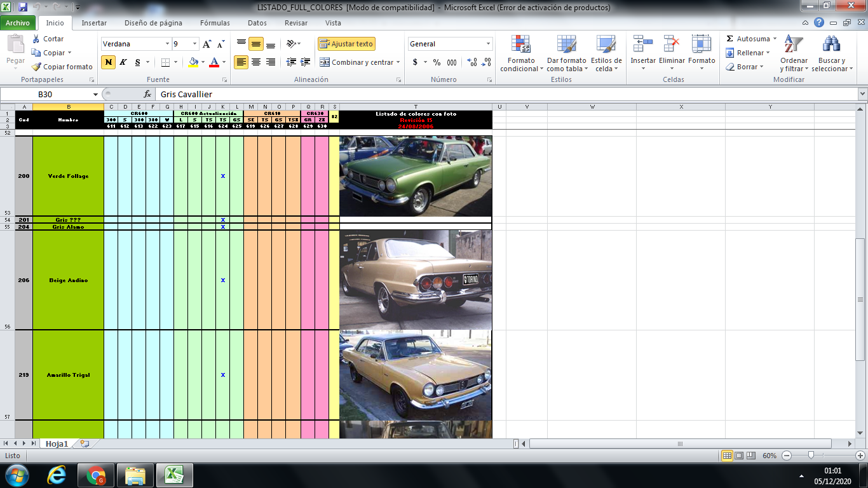Click the zoom out minus button
Screen dimensions: 868x488
coord(787,456)
